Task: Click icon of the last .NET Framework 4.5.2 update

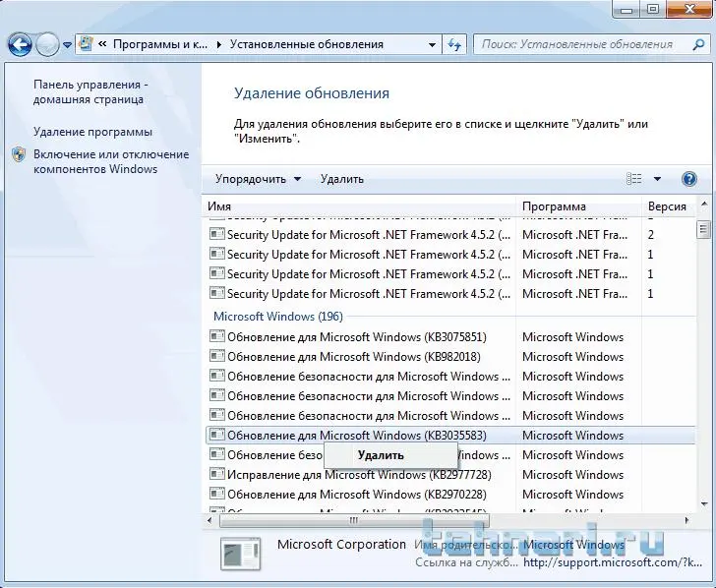Action: click(x=217, y=293)
